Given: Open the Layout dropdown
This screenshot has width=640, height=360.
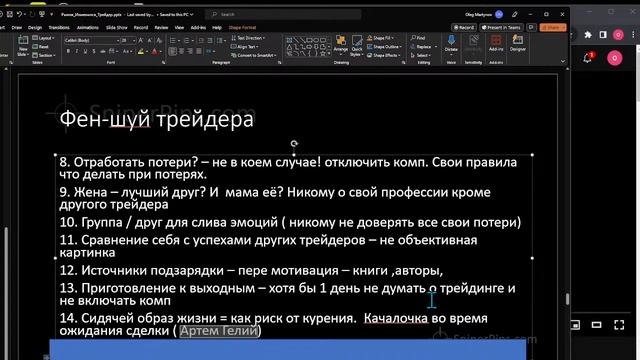Looking at the screenshot, I should pyautogui.click(x=44, y=38).
